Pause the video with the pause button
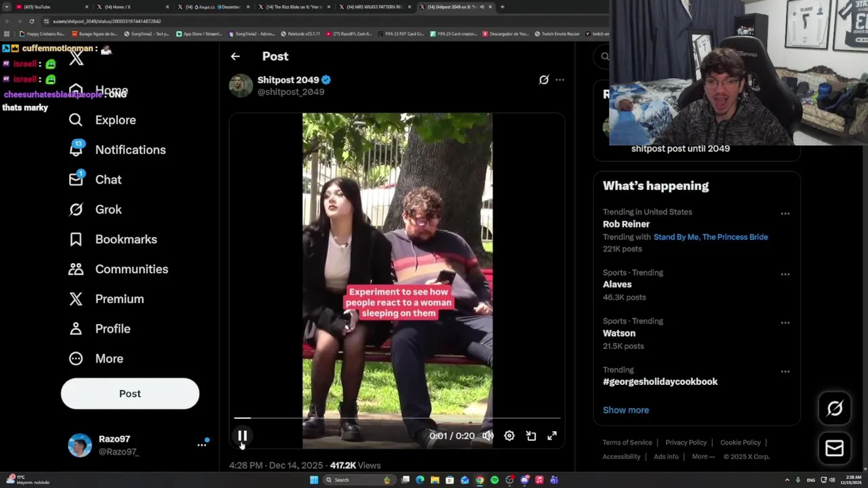 [x=242, y=436]
